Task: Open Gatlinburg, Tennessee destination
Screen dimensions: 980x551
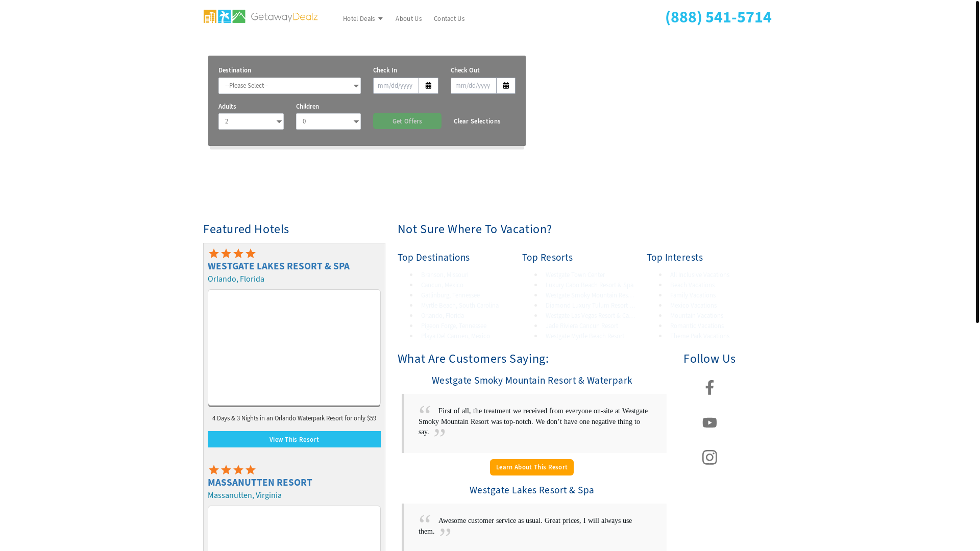Action: point(450,295)
